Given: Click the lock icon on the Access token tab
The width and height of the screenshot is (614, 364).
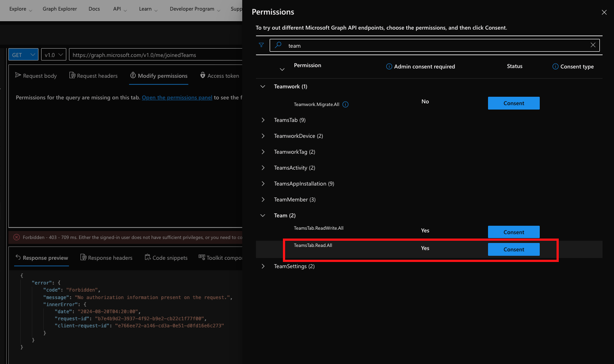Looking at the screenshot, I should pyautogui.click(x=202, y=76).
